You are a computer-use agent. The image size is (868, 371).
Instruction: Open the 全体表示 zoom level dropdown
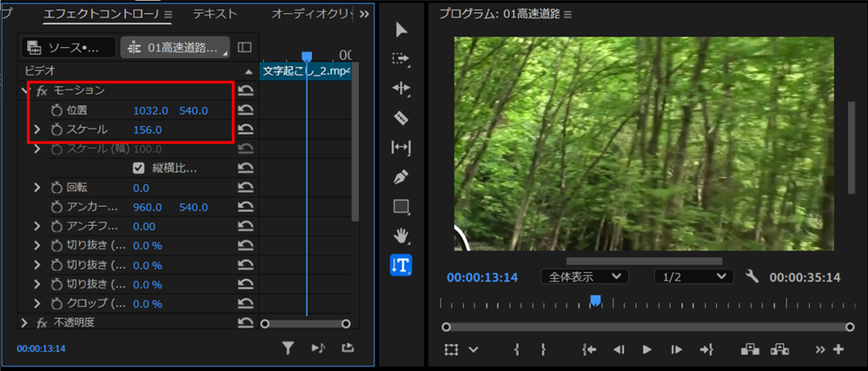pyautogui.click(x=585, y=276)
